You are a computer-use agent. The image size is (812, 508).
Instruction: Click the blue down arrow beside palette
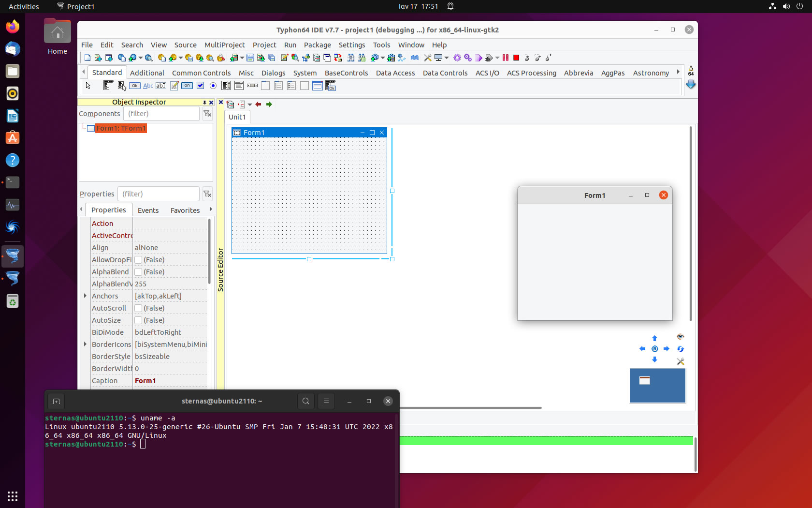(x=691, y=84)
